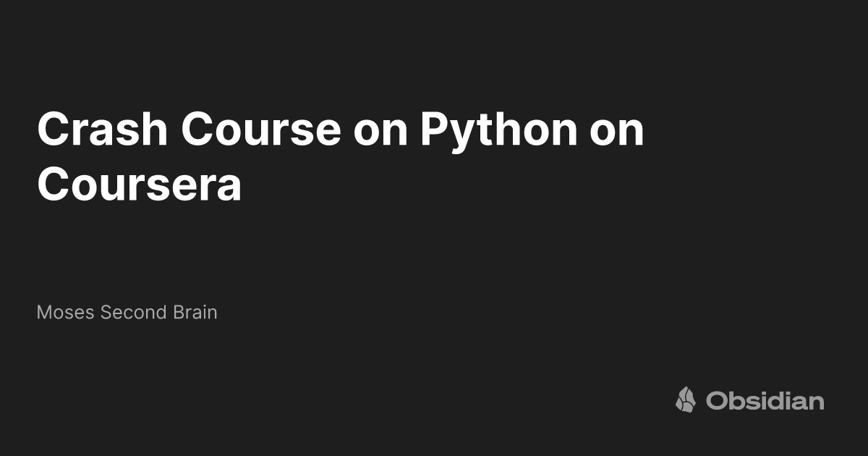Click the Obsidian crystal logo icon
Screen dimensions: 868x456
tap(686, 400)
